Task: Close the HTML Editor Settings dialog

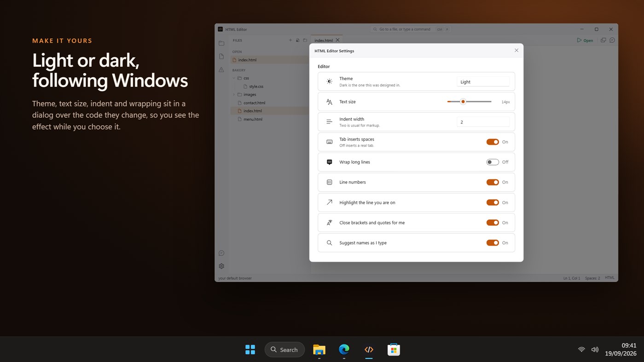Action: pos(516,51)
